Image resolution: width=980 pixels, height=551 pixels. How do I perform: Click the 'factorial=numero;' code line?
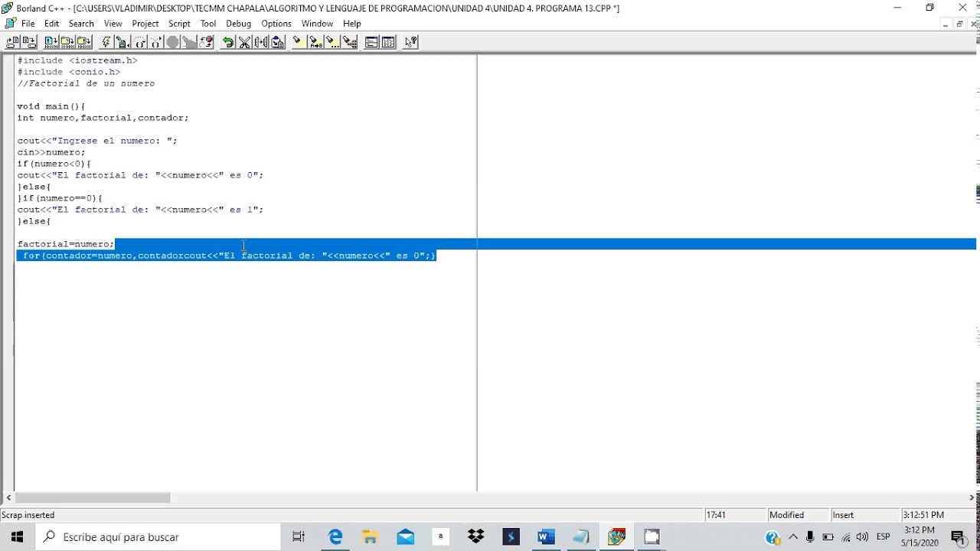tap(66, 244)
